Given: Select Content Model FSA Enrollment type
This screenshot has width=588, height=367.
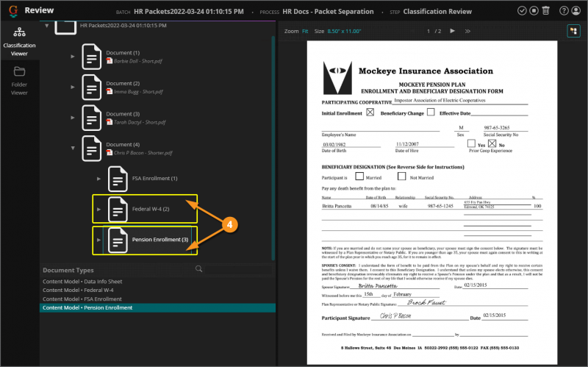Looking at the screenshot, I should click(157, 299).
